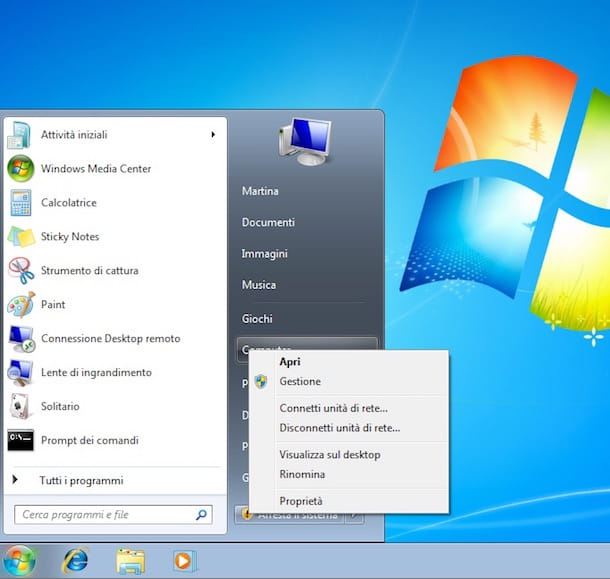Launch Lente di ingrandimento icon
Viewport: 610px width, 579px height.
pyautogui.click(x=20, y=372)
